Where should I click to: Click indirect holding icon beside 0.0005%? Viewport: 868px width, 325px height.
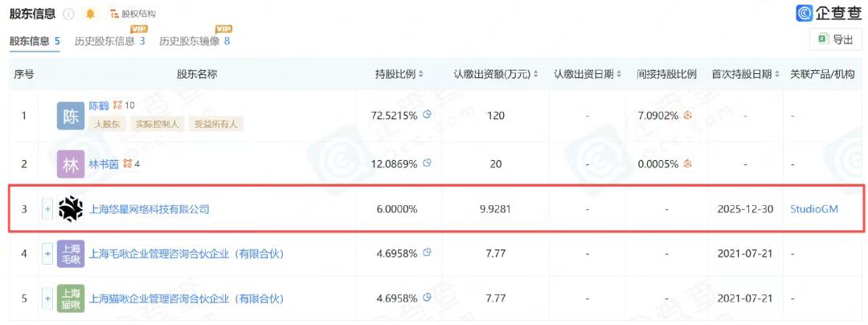(688, 164)
